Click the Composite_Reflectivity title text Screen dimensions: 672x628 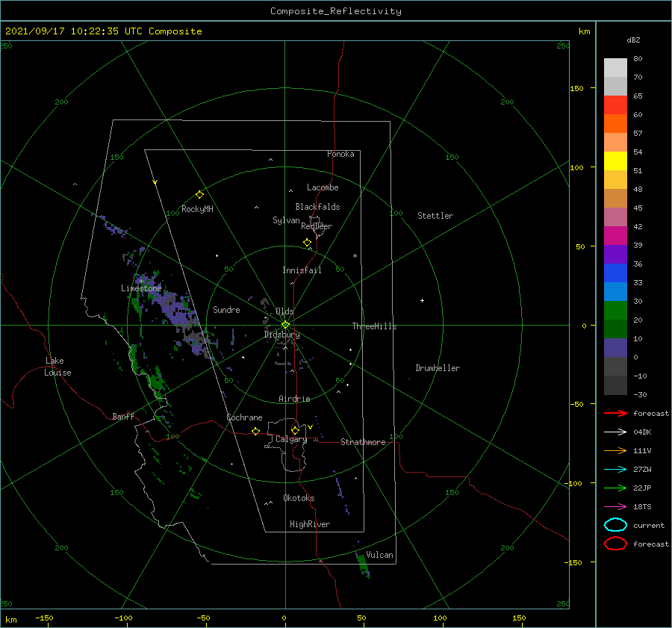coord(336,11)
